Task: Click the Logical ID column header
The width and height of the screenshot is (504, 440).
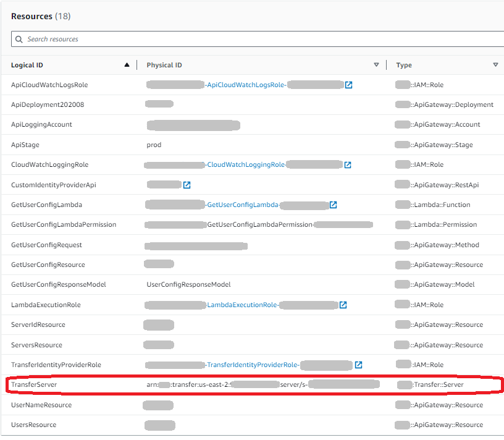Action: coord(27,65)
